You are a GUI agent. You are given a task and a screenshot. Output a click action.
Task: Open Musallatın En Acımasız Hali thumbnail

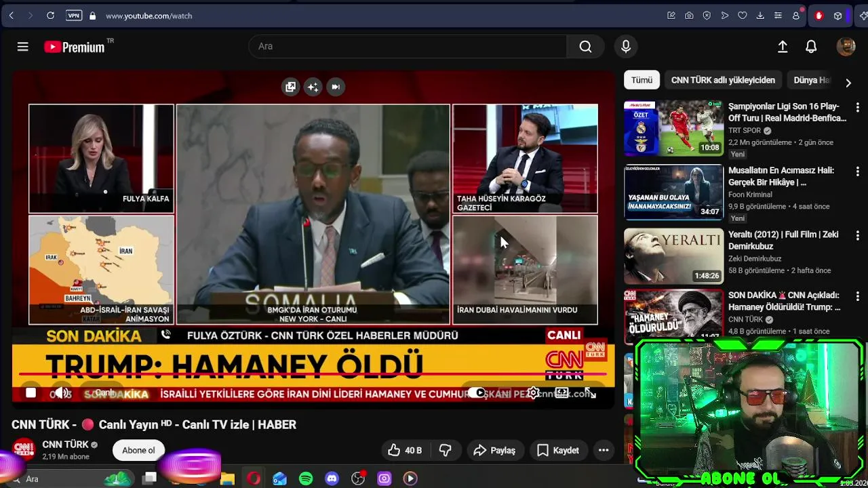coord(673,192)
